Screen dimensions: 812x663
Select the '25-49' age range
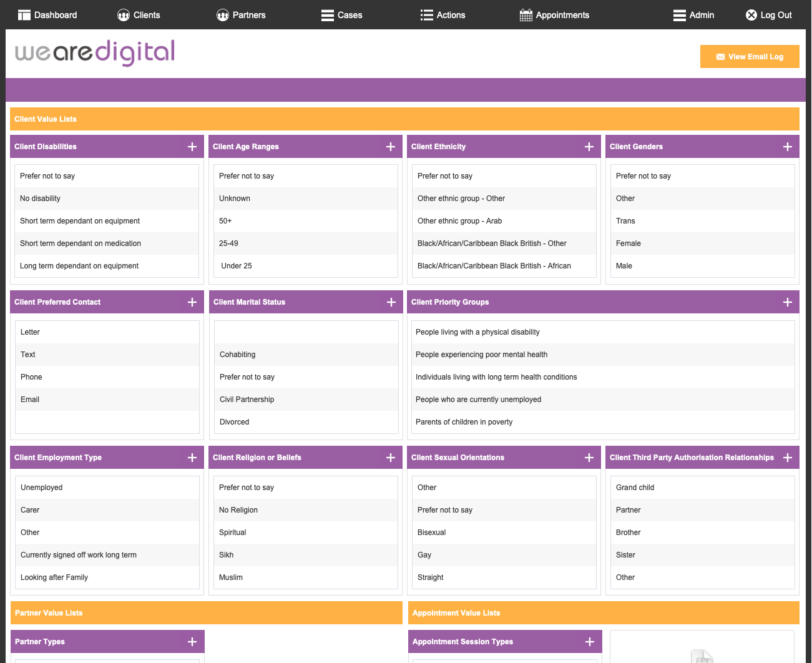coord(305,243)
